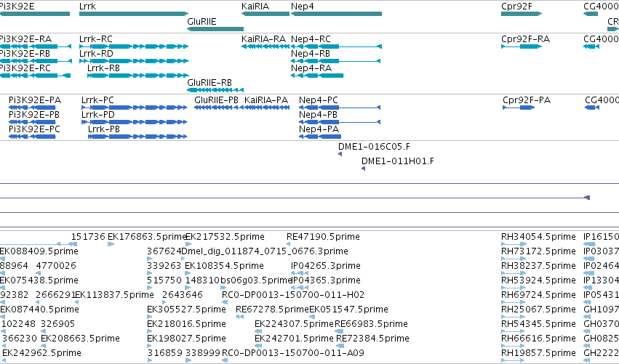Click the EK075438.5prime entry

click(x=39, y=280)
